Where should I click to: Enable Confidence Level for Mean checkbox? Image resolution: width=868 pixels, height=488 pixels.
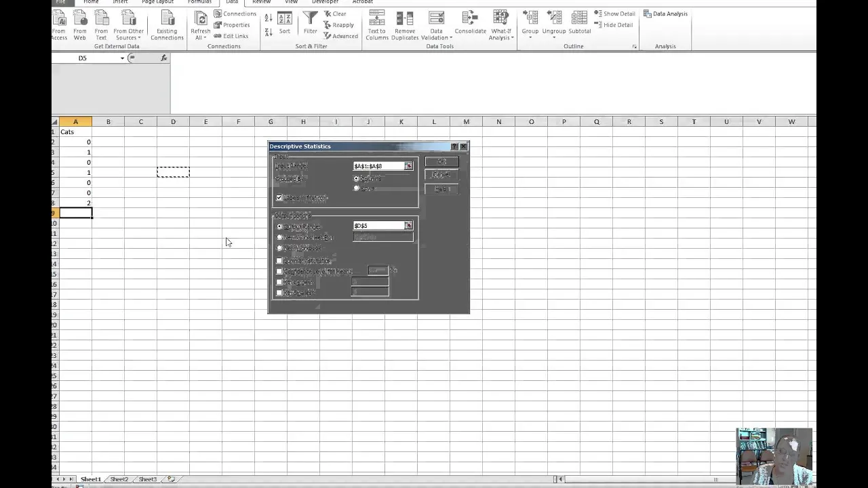click(279, 271)
